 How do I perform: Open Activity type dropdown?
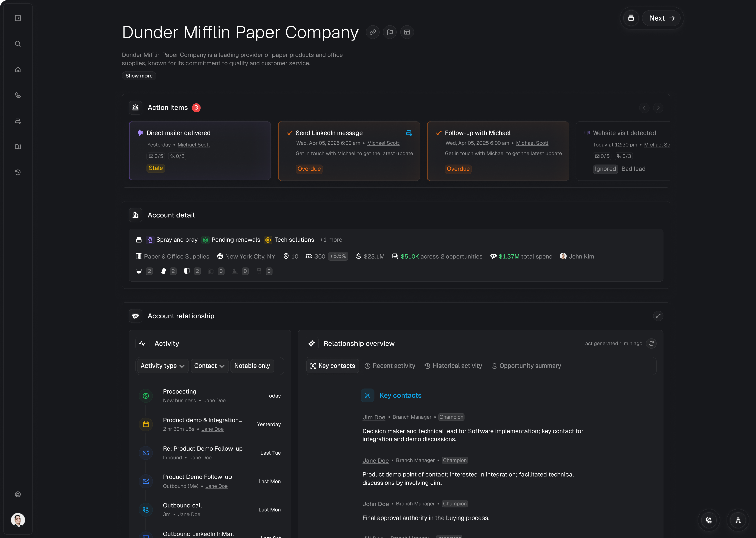coord(163,366)
